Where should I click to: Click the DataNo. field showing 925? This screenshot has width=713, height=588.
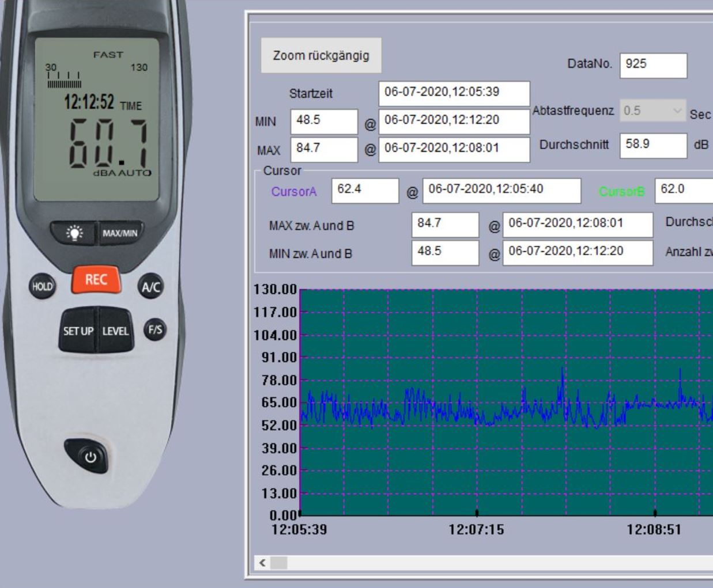pyautogui.click(x=653, y=65)
